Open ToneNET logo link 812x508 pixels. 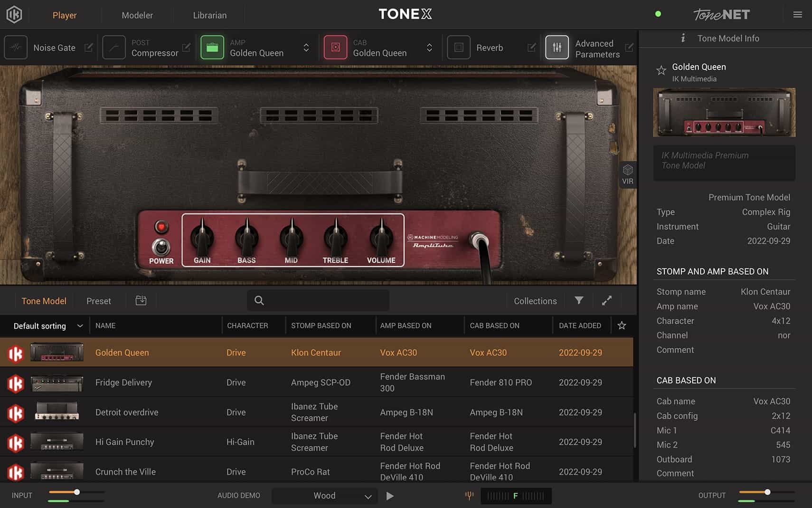(721, 15)
